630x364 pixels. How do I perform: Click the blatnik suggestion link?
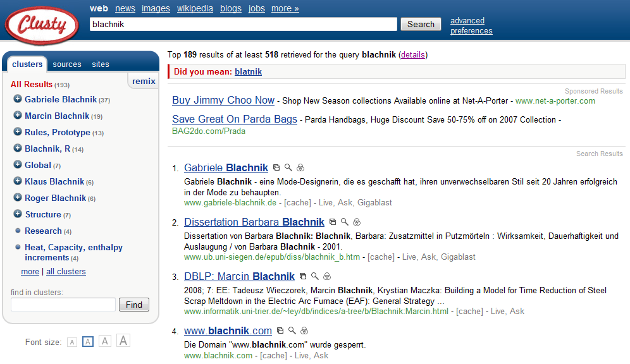(249, 72)
